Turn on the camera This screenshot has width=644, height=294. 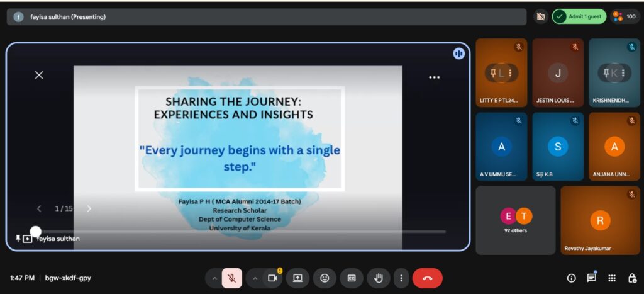(x=272, y=278)
